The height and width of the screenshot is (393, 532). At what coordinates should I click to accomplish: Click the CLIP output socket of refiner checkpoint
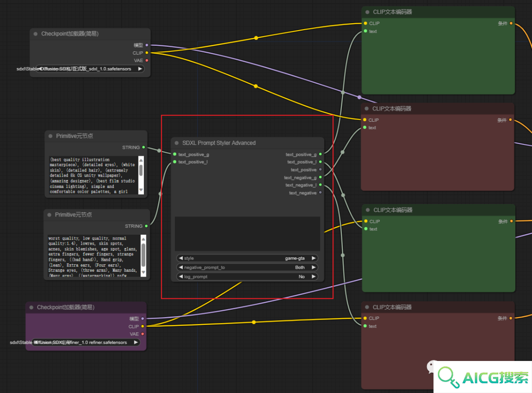pos(142,326)
